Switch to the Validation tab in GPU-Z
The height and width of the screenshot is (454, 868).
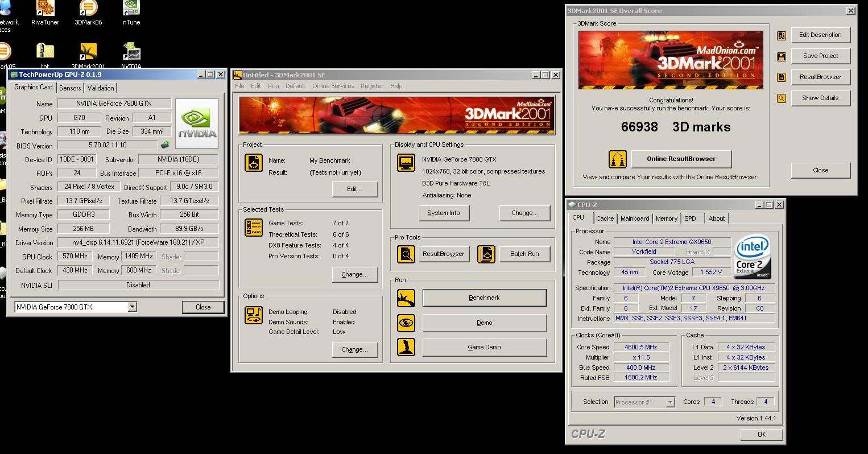(x=101, y=88)
